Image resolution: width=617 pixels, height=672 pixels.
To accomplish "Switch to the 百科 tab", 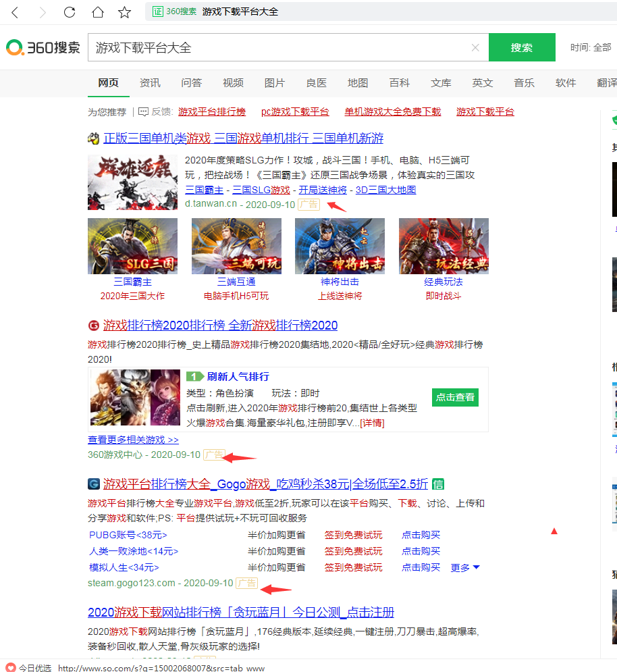I will [x=400, y=82].
